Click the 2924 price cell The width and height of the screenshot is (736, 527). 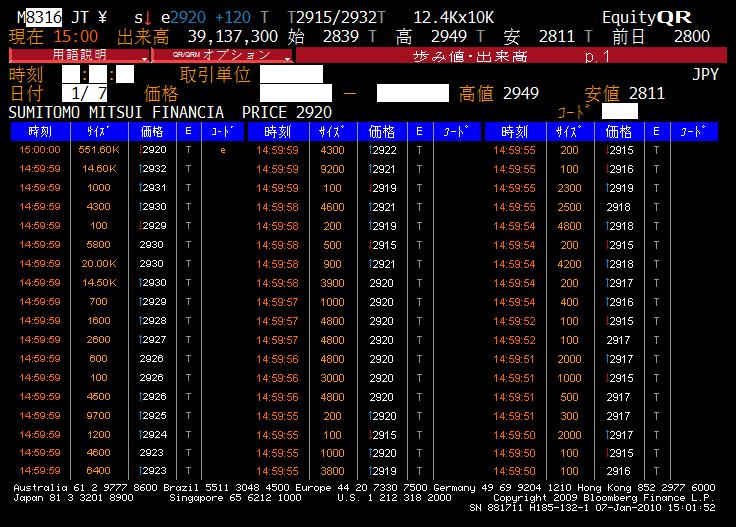[153, 435]
